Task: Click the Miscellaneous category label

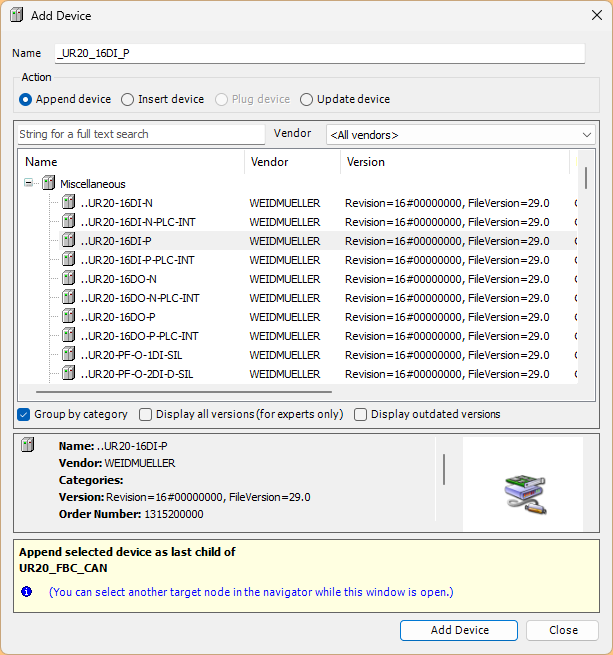Action: tap(93, 184)
